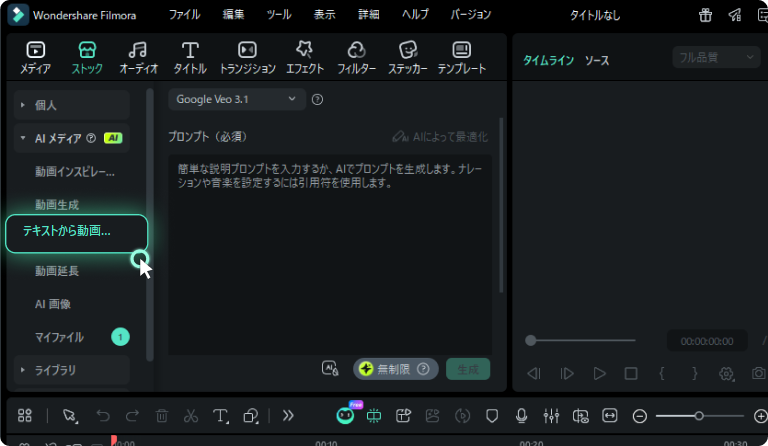The width and height of the screenshot is (768, 446).
Task: Click the timeline zoom slider handle
Action: (x=699, y=416)
